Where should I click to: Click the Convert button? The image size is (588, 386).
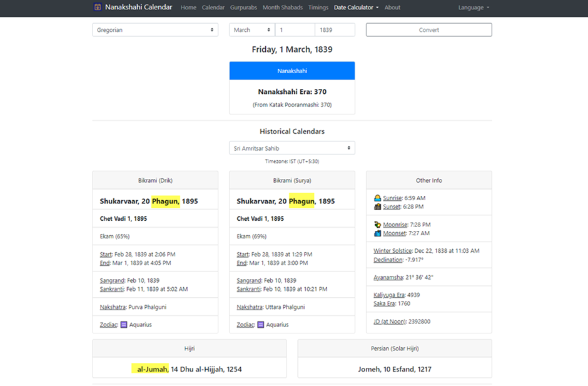[x=429, y=30]
